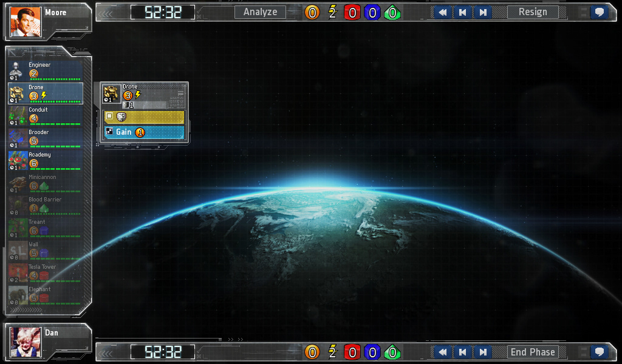Image resolution: width=622 pixels, height=364 pixels.
Task: Step back one turn in bottom bar
Action: [x=462, y=352]
